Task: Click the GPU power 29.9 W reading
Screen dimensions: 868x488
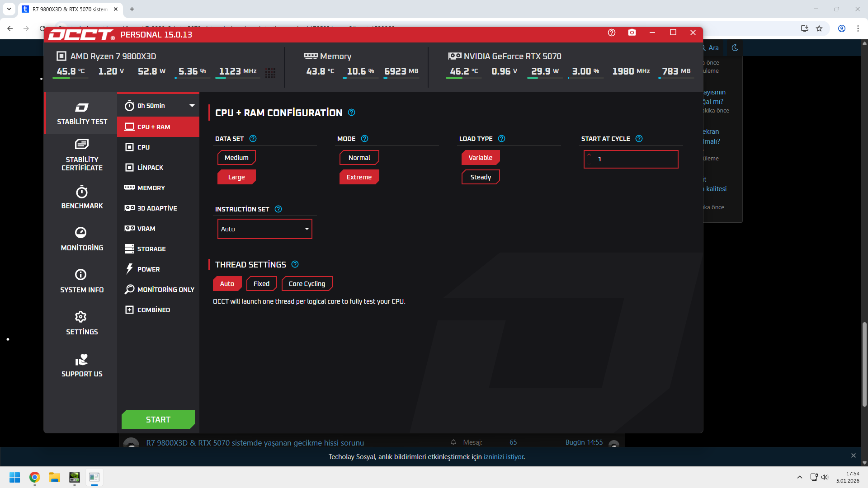Action: 545,71
